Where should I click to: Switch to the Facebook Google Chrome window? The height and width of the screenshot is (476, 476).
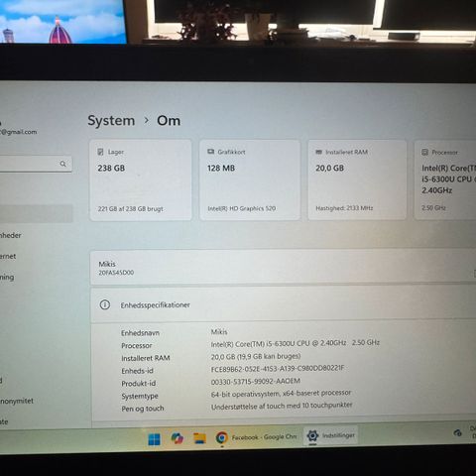[x=256, y=437]
